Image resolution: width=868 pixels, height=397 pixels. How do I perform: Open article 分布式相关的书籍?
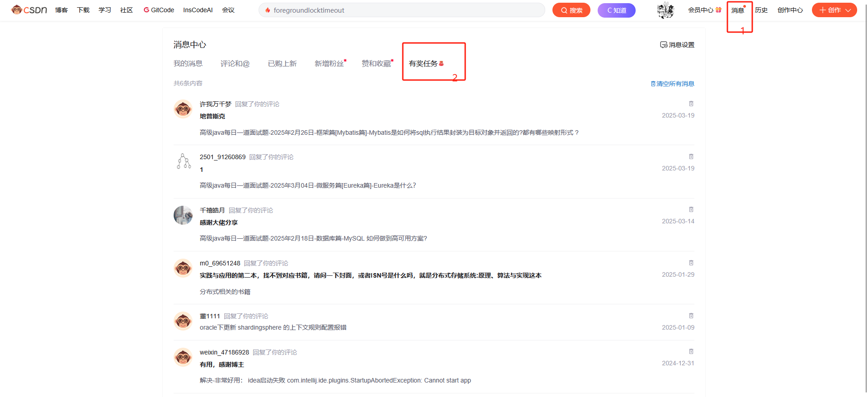tap(225, 292)
